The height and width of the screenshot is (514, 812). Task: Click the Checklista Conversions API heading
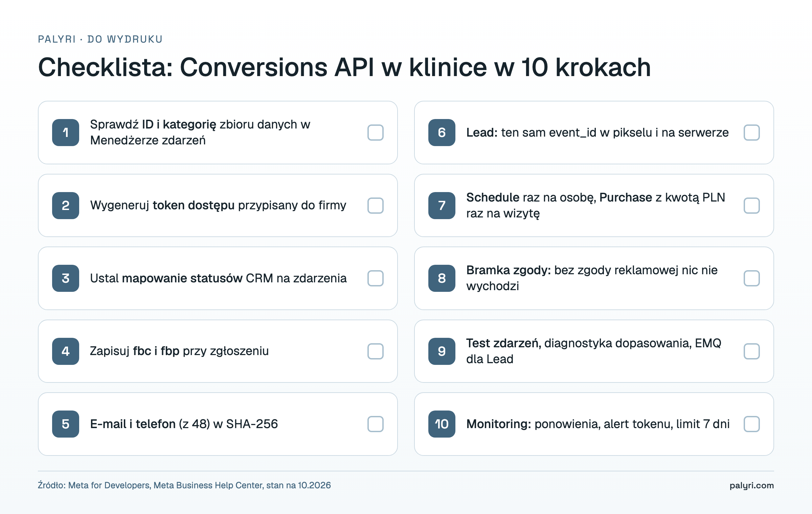(x=344, y=67)
